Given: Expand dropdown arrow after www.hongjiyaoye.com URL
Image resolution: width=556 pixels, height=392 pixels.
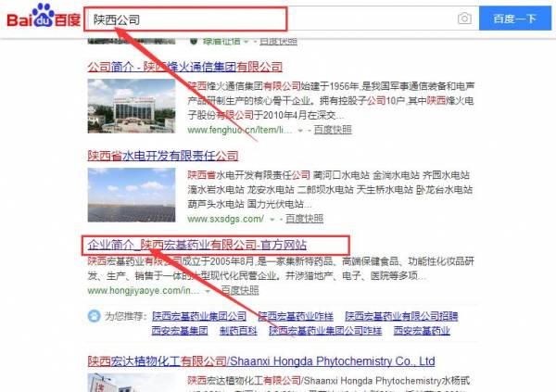Looking at the screenshot, I should tap(208, 291).
